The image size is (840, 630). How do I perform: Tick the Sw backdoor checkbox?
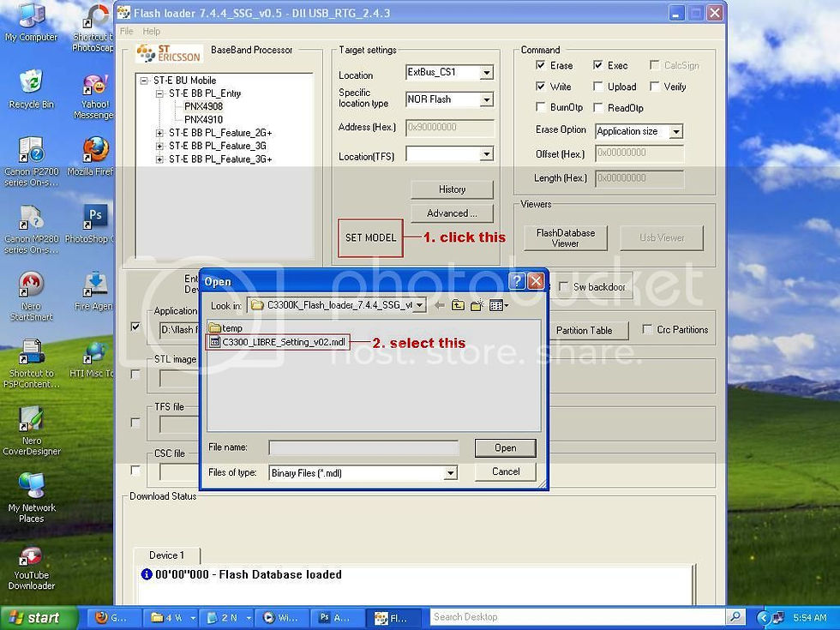tap(564, 286)
